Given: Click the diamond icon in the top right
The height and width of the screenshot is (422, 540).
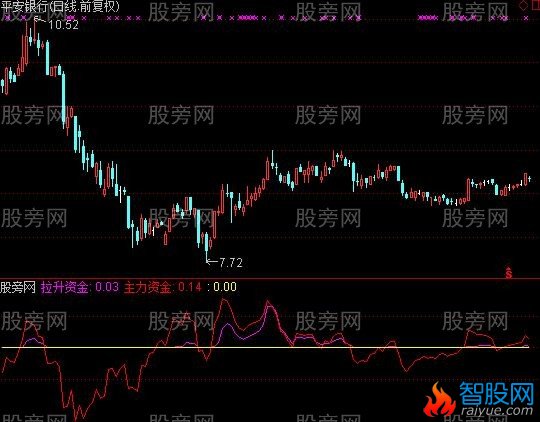Looking at the screenshot, I should tap(523, 6).
